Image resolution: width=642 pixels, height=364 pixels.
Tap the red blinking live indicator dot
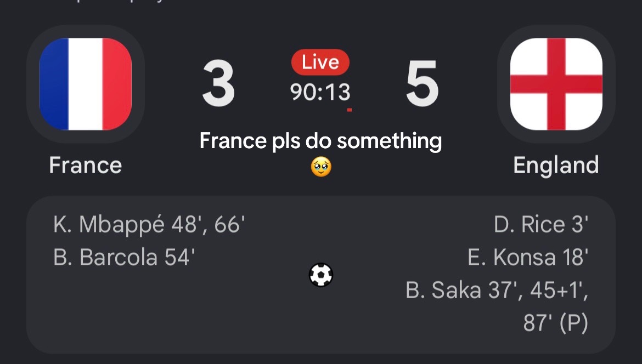tap(349, 110)
